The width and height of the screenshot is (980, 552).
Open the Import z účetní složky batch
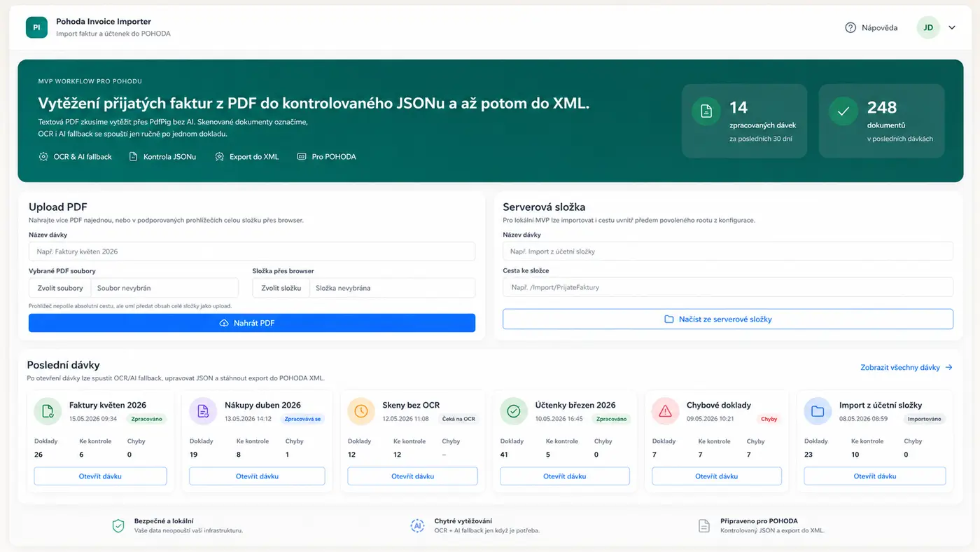click(x=875, y=476)
